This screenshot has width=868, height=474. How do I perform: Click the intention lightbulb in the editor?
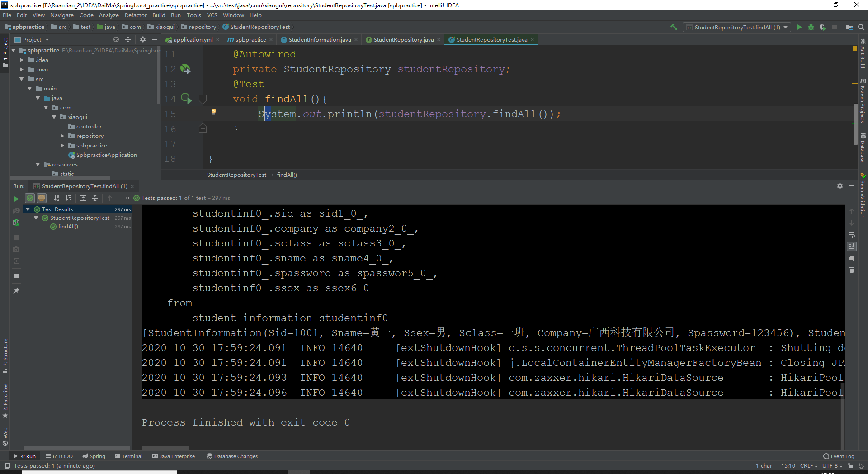click(x=214, y=112)
